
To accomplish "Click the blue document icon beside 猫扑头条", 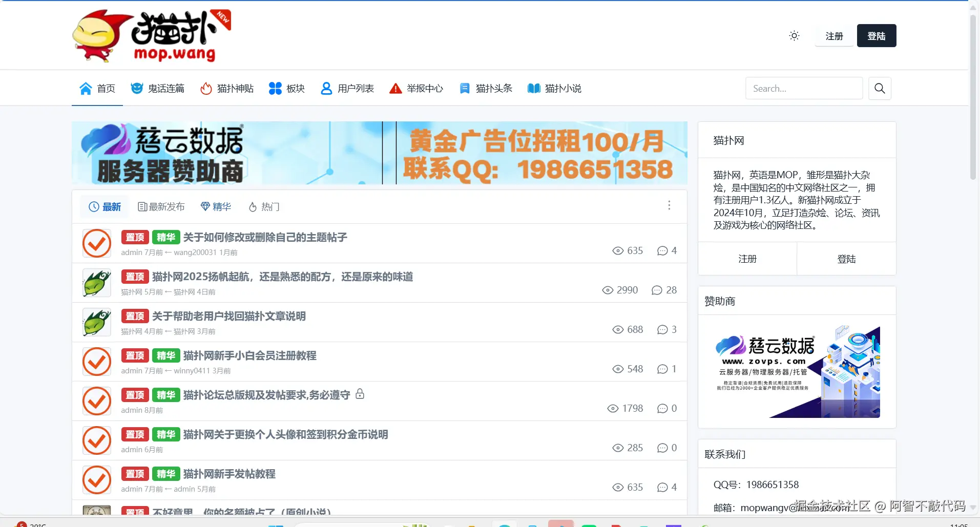I will pyautogui.click(x=465, y=89).
